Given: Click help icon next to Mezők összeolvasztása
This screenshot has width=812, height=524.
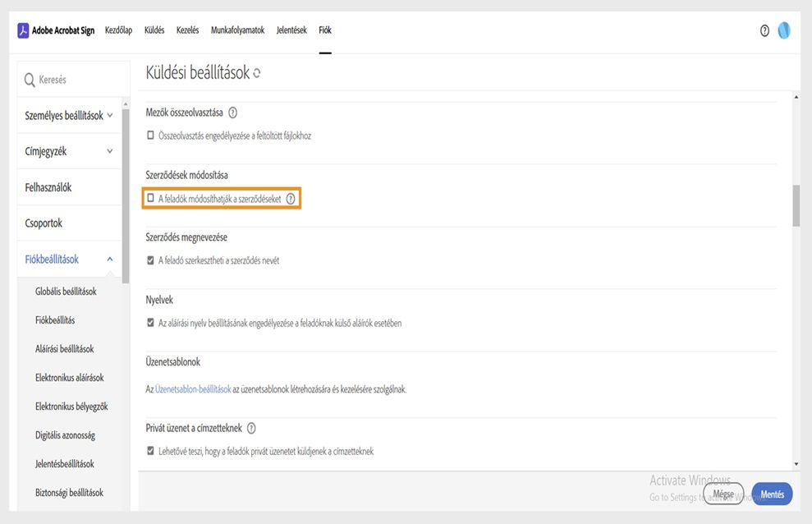Looking at the screenshot, I should [232, 113].
